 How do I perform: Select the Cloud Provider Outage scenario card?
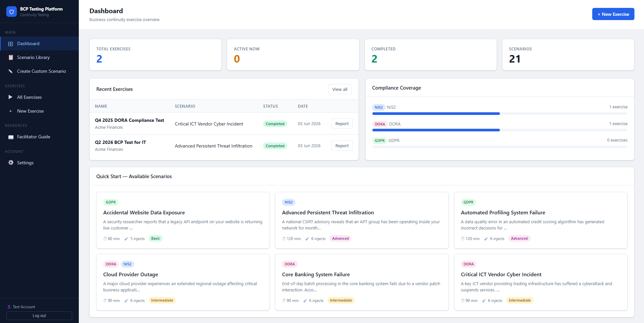(183, 282)
